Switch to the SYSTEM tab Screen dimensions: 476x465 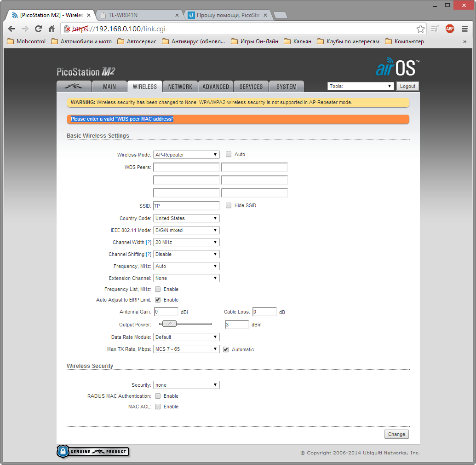[286, 86]
